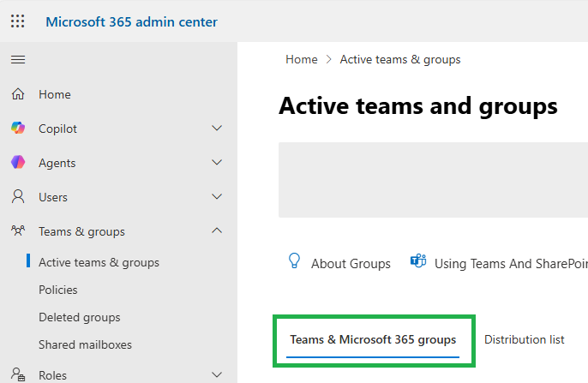The height and width of the screenshot is (383, 588).
Task: Collapse the Teams & groups section chevron
Action: (217, 231)
